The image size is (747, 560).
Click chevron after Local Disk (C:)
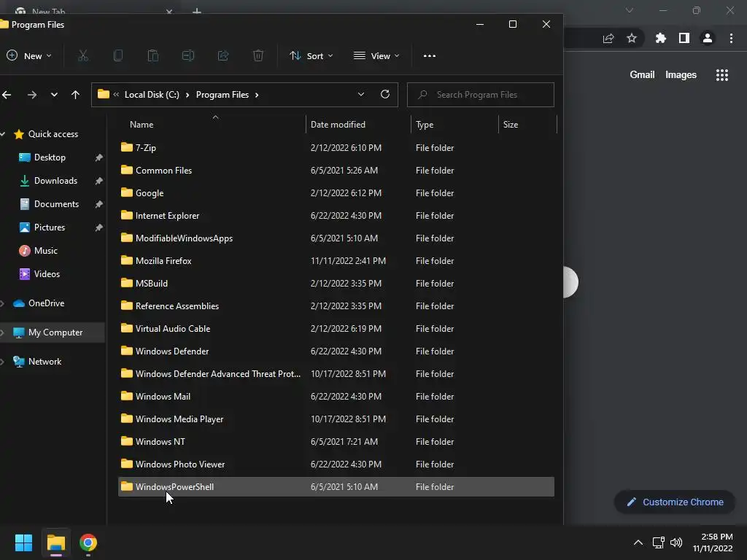187,95
